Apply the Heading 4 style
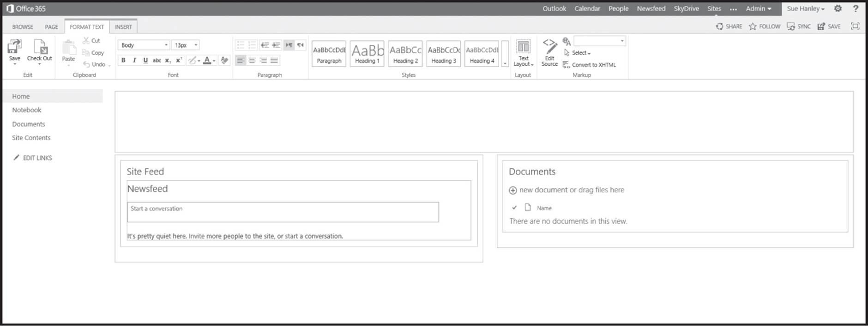Image resolution: width=868 pixels, height=326 pixels. (482, 54)
